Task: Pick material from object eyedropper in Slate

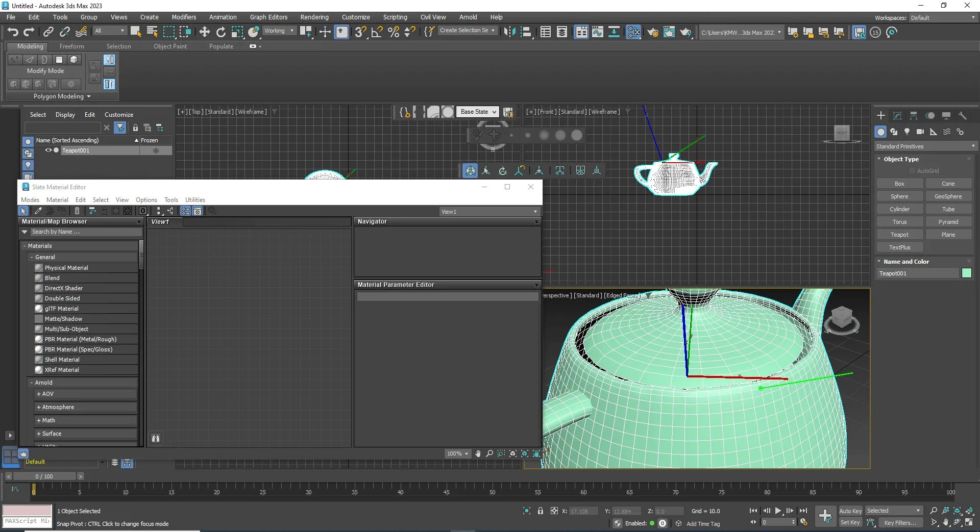Action: (x=38, y=211)
